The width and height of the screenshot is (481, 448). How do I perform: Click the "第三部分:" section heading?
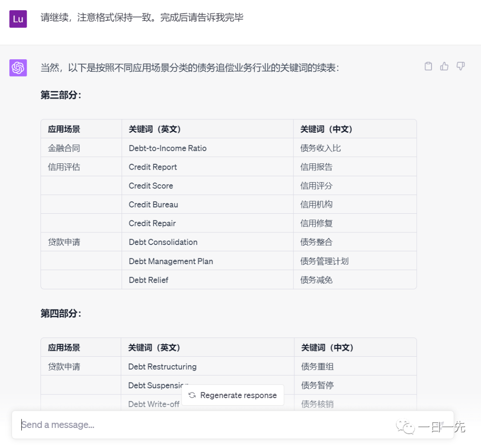[61, 95]
